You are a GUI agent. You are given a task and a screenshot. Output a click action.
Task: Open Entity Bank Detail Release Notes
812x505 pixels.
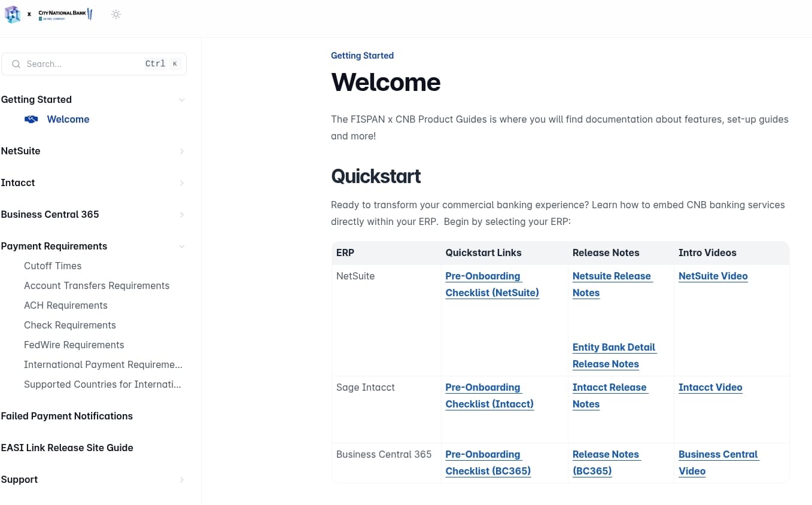coord(614,355)
